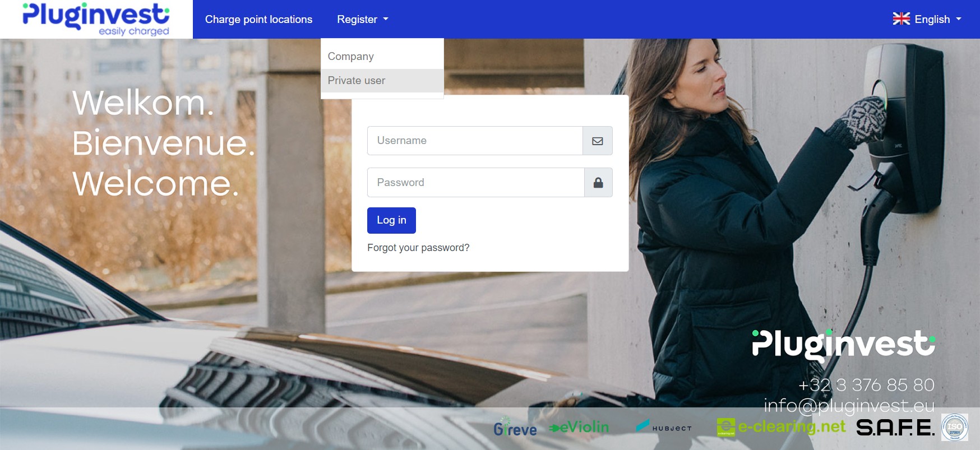Focus the Password input field
This screenshot has height=450, width=980.
tap(475, 183)
